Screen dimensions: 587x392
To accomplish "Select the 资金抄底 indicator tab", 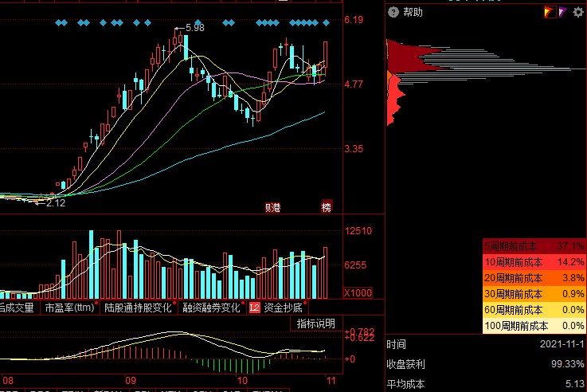I will point(283,307).
